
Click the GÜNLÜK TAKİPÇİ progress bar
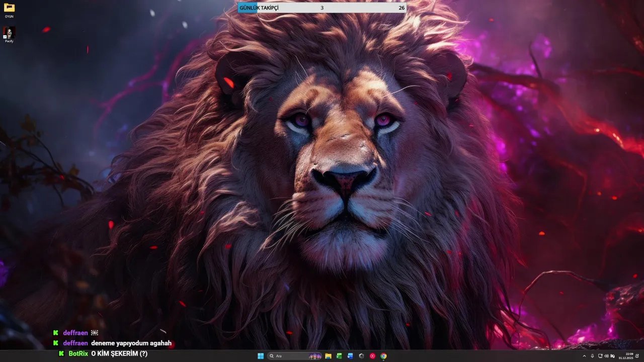[x=322, y=8]
